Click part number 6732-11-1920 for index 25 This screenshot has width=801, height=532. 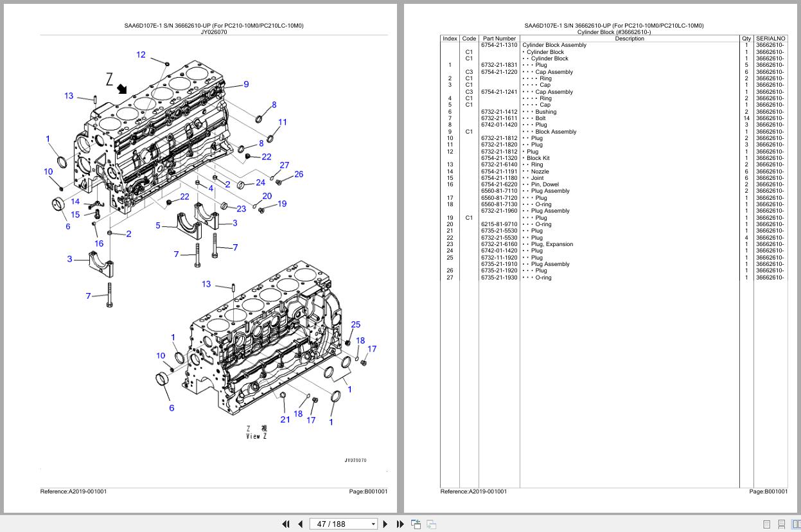499,258
